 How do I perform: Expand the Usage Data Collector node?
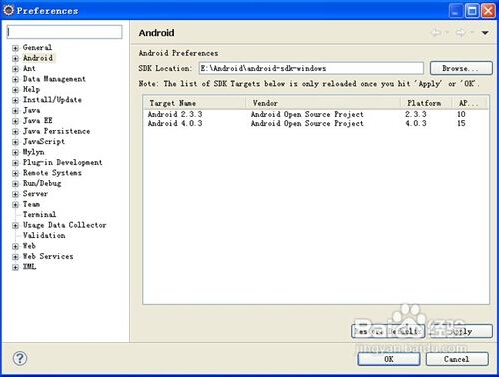(15, 226)
